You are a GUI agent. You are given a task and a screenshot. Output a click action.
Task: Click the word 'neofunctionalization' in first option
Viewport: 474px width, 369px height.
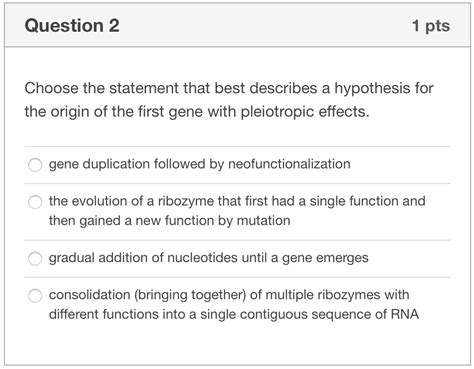pos(289,164)
